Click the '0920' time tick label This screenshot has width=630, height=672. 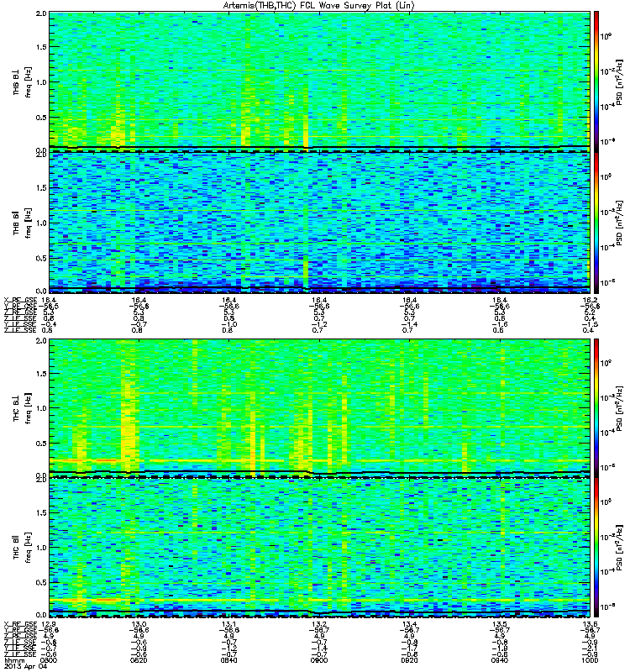(409, 660)
